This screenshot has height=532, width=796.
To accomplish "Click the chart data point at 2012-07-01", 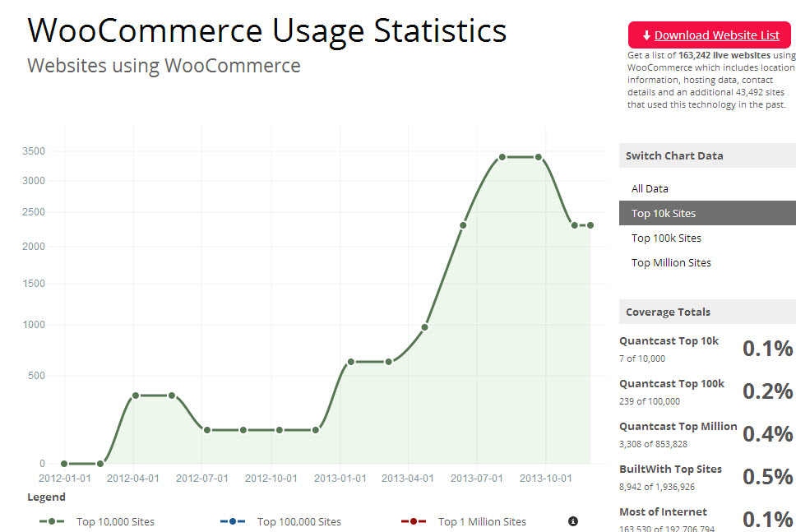I will (x=206, y=430).
